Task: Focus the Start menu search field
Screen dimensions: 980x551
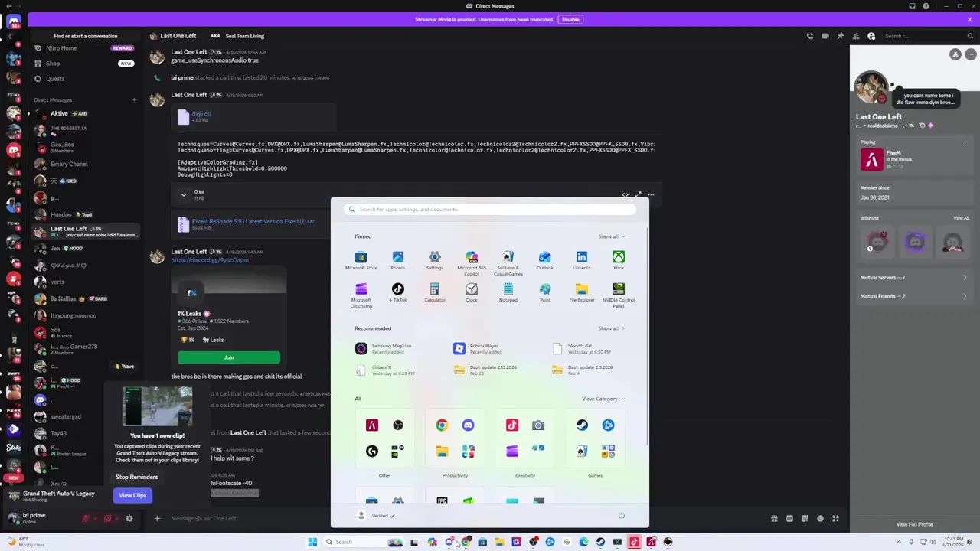Action: [x=490, y=209]
